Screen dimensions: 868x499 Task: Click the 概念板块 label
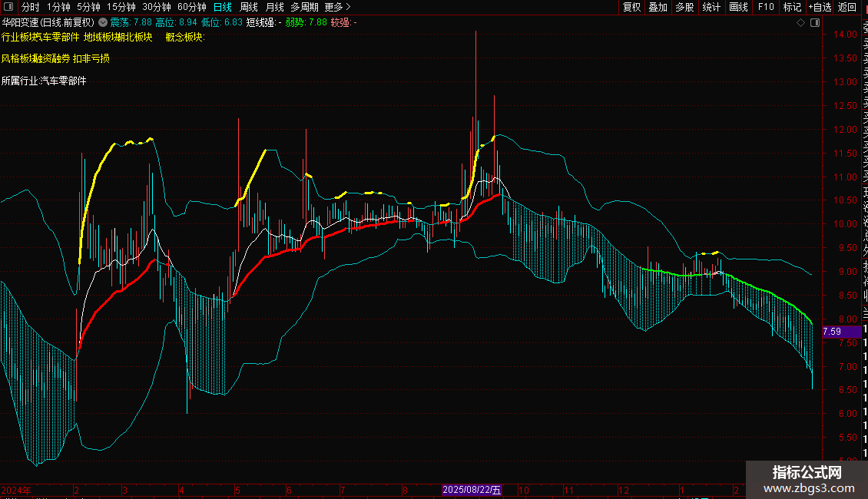point(185,37)
